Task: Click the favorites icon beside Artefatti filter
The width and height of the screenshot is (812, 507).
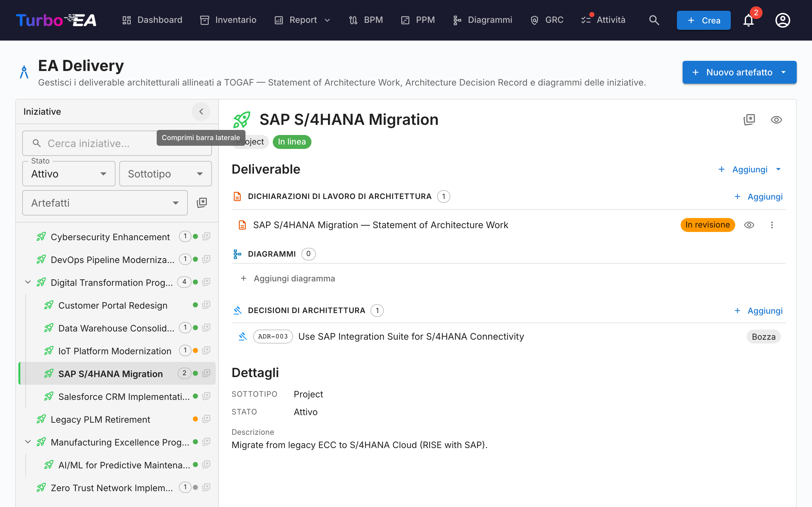Action: (x=202, y=203)
